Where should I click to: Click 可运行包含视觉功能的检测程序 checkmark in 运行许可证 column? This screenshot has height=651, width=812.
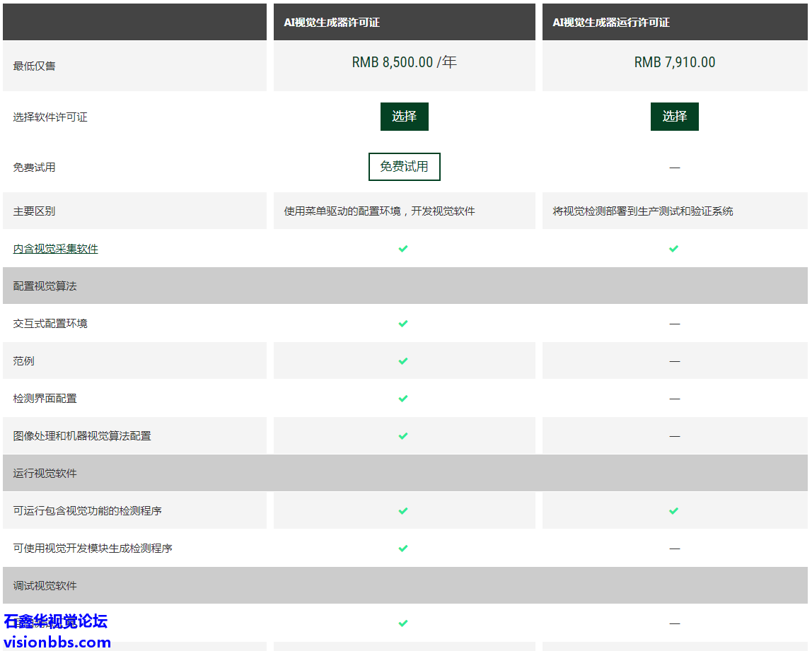coord(673,510)
